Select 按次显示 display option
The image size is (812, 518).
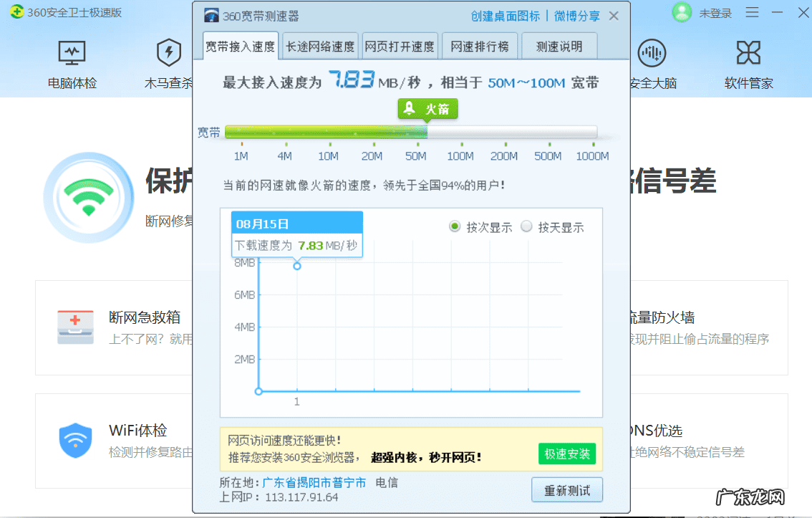click(455, 227)
